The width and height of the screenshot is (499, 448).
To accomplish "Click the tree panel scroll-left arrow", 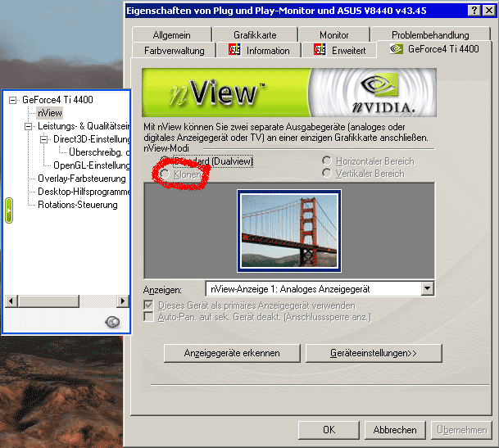I will pyautogui.click(x=11, y=301).
